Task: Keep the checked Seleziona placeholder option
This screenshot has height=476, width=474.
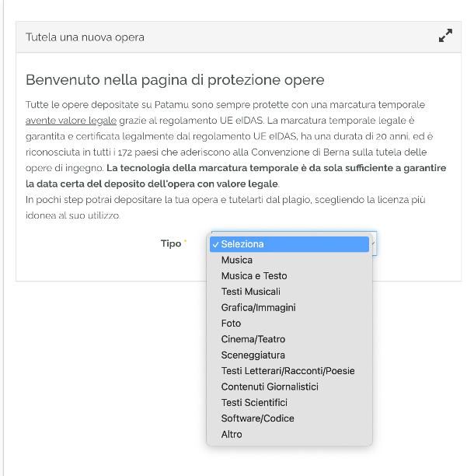Action: [242, 244]
